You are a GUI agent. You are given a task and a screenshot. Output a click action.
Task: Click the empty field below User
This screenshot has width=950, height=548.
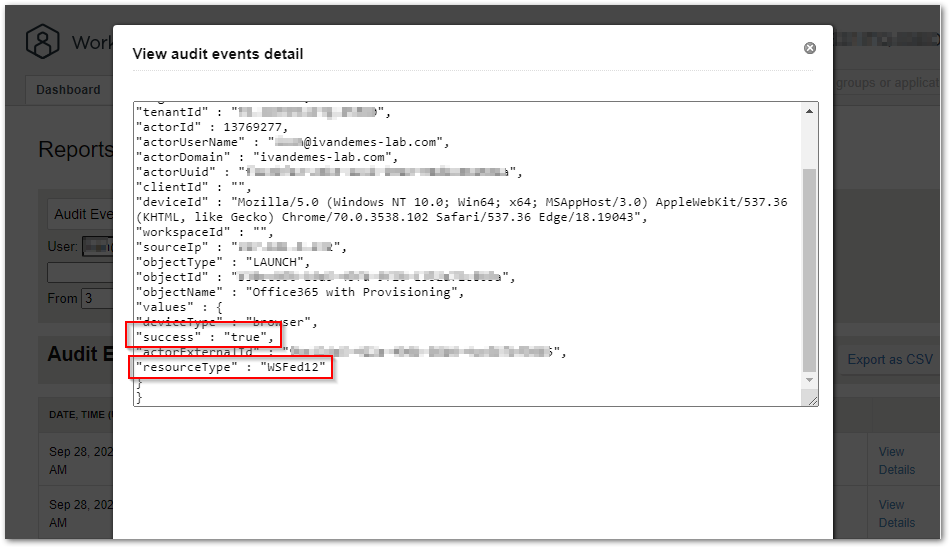[81, 272]
